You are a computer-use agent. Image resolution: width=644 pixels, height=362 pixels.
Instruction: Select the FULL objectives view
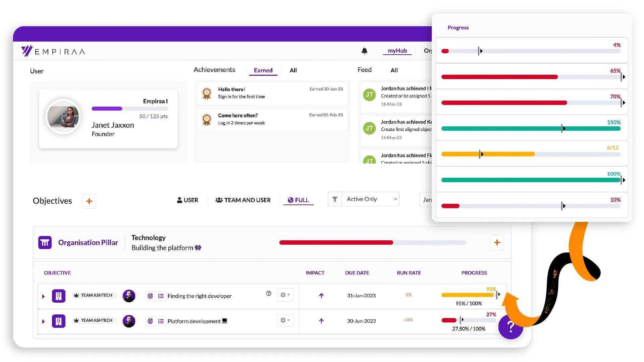coord(298,200)
